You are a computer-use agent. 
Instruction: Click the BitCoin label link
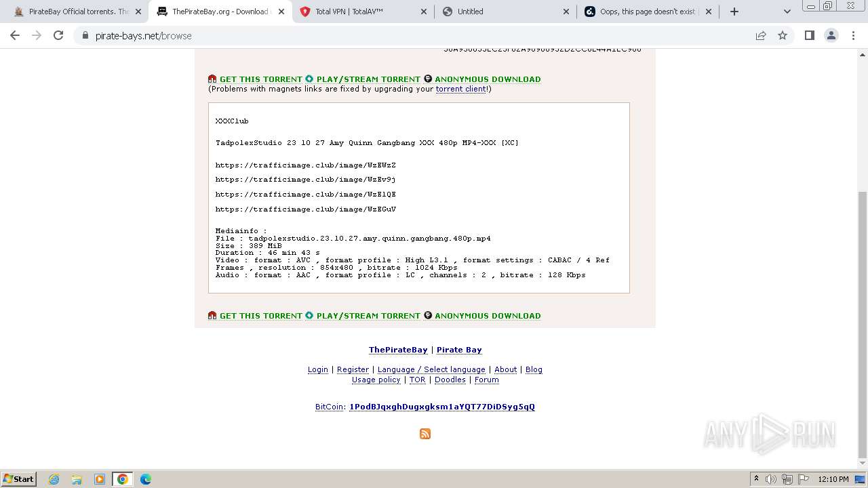pos(329,407)
